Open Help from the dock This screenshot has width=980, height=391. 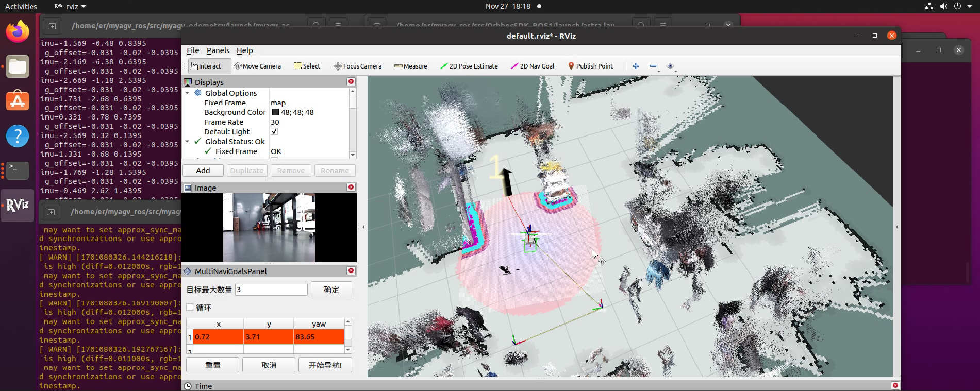[x=18, y=136]
